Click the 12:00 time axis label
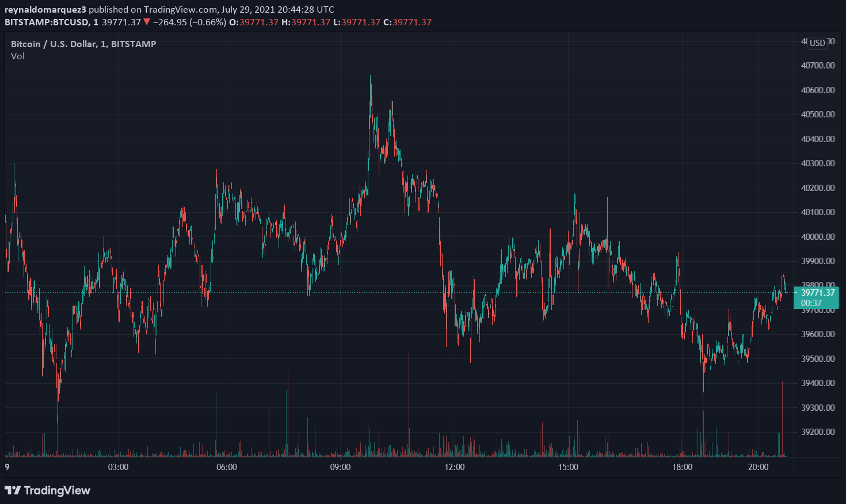This screenshot has height=504, width=846. pos(455,467)
